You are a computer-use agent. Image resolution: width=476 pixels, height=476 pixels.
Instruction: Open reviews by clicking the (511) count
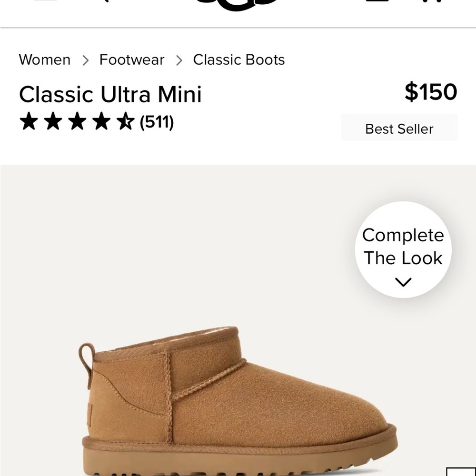click(158, 123)
